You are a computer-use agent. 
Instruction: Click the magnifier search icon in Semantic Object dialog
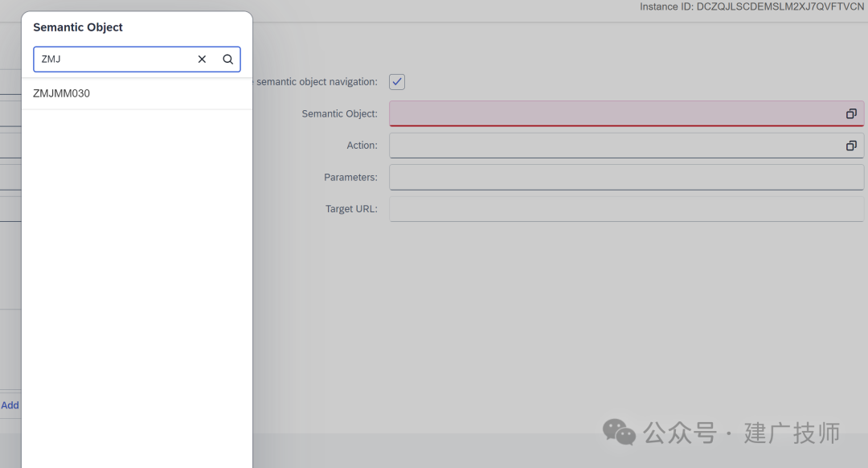[x=227, y=60]
